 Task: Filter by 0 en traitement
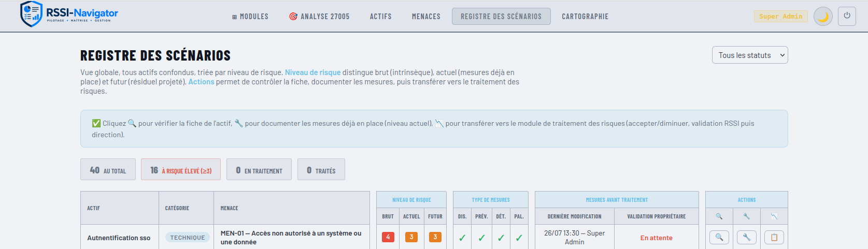pyautogui.click(x=259, y=170)
